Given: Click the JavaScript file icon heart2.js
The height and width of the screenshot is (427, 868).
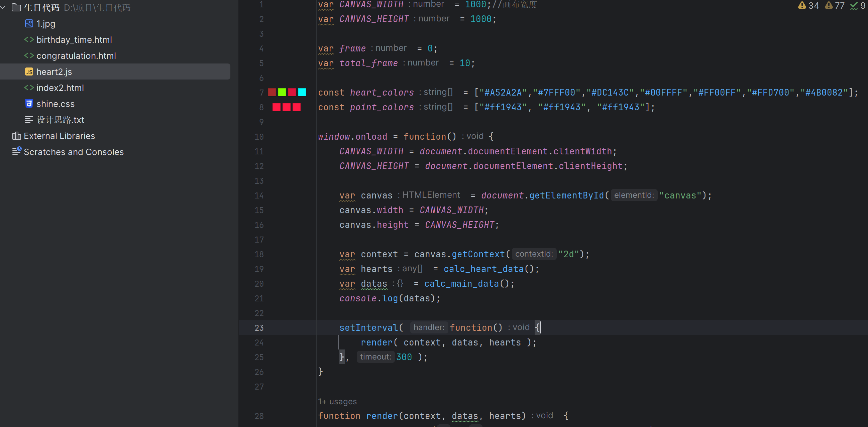Looking at the screenshot, I should (29, 72).
